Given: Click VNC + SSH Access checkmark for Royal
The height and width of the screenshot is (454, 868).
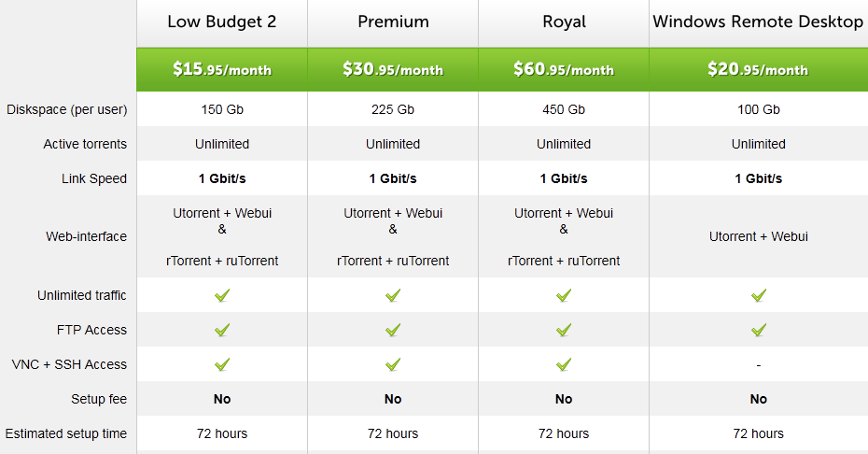Looking at the screenshot, I should click(564, 364).
